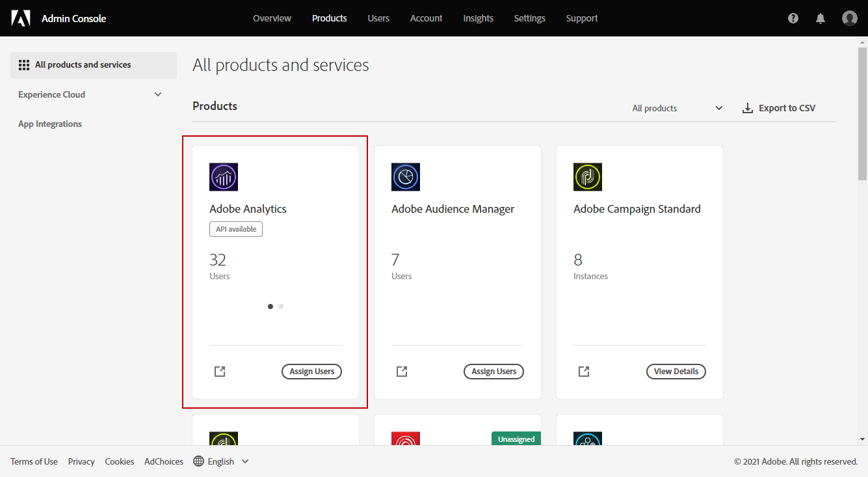Click Assign Users on Adobe Analytics
868x477 pixels.
311,372
